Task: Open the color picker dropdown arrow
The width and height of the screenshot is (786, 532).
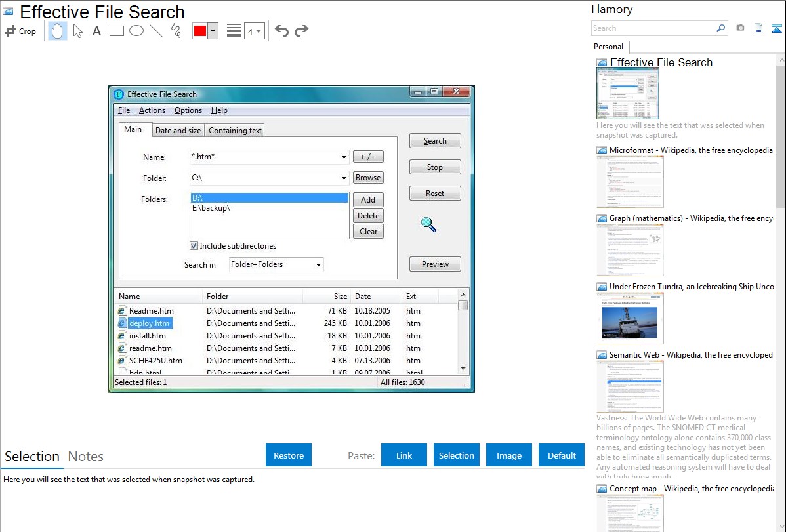Action: pyautogui.click(x=213, y=31)
